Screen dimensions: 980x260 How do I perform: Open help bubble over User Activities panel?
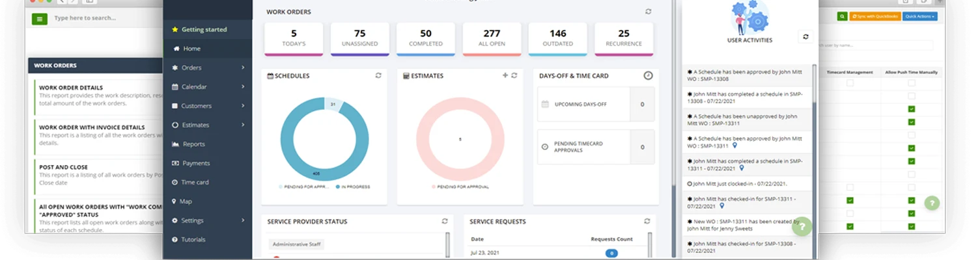[x=802, y=227]
